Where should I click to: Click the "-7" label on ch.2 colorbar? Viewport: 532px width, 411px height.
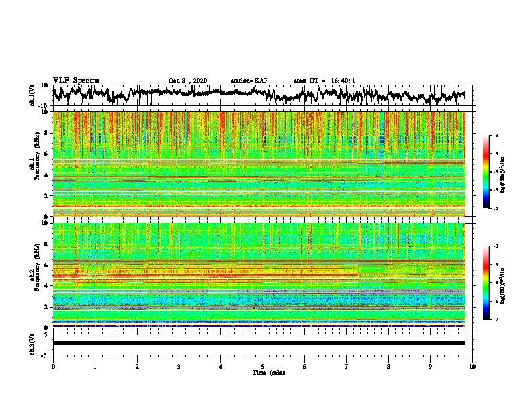tap(496, 319)
